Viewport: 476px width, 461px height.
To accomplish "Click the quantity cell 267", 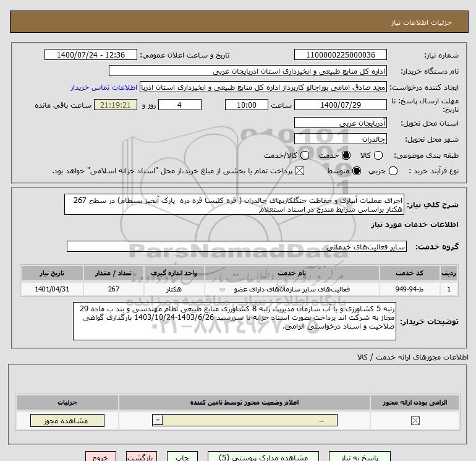I will (x=114, y=289).
